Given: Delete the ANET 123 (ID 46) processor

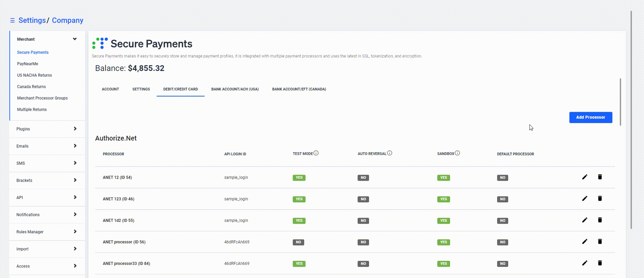Looking at the screenshot, I should point(600,199).
